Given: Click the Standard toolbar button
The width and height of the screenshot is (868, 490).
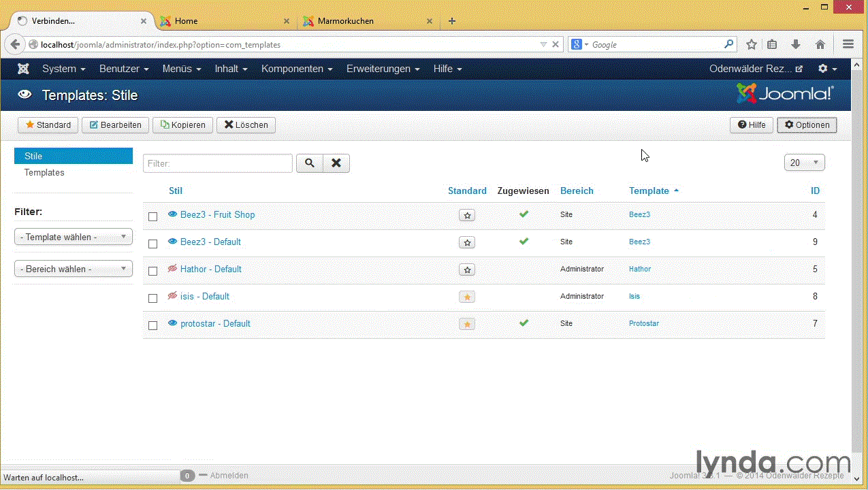Looking at the screenshot, I should [x=48, y=125].
